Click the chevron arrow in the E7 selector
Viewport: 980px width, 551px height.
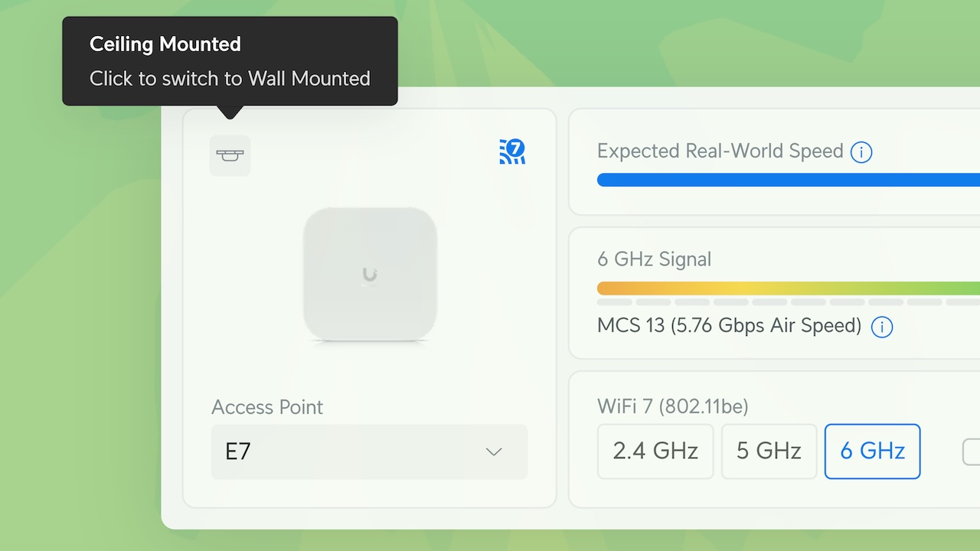[494, 452]
